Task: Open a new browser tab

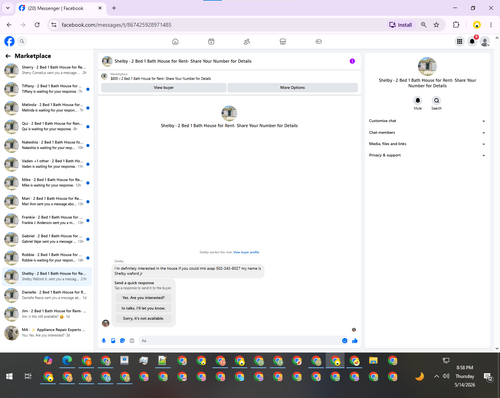Action: tap(114, 8)
